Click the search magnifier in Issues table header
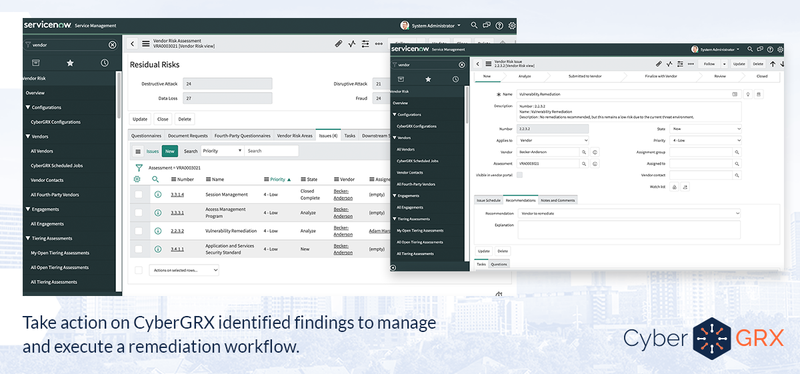 click(x=156, y=179)
